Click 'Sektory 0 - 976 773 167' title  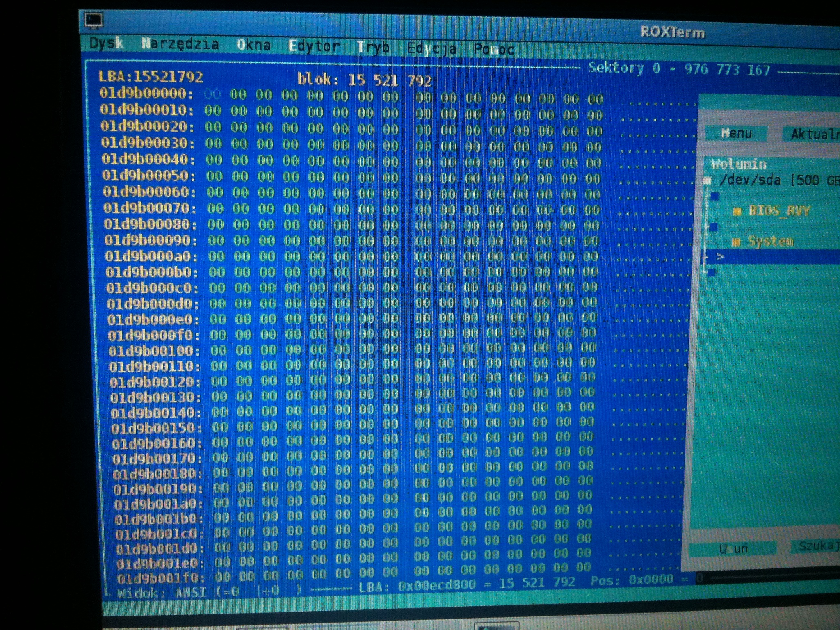click(x=680, y=69)
